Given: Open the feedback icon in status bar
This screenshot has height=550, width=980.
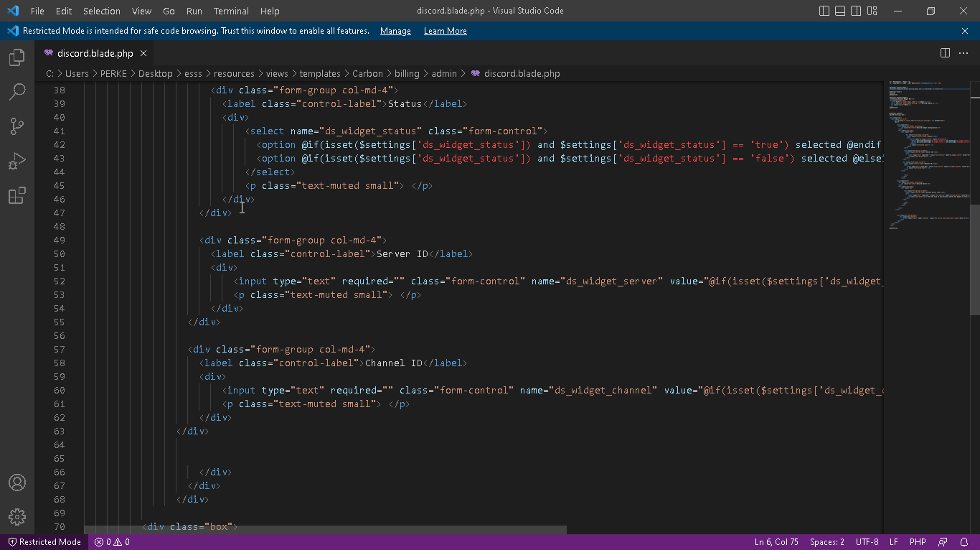Looking at the screenshot, I should tap(943, 542).
